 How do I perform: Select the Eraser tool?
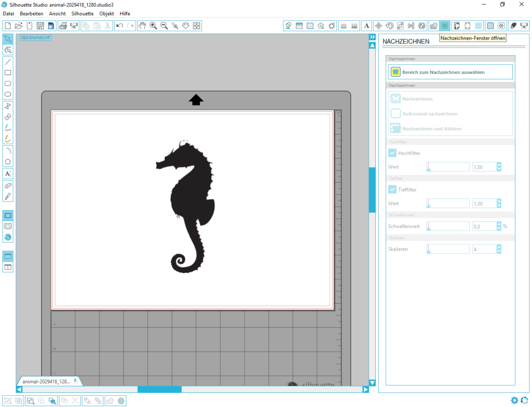(7, 186)
